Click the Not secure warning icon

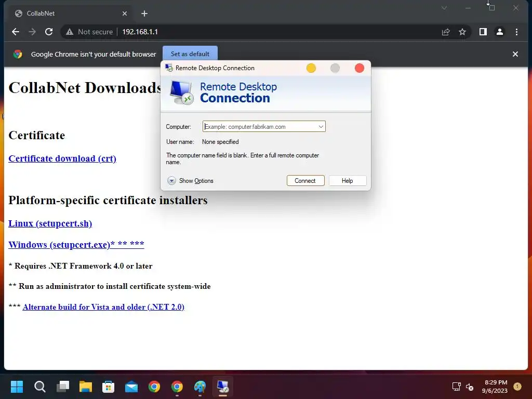pos(70,32)
